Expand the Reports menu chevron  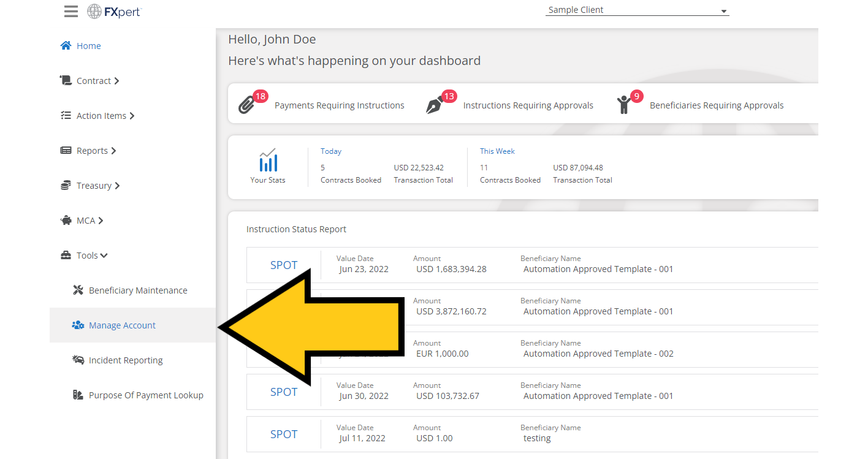tap(113, 151)
